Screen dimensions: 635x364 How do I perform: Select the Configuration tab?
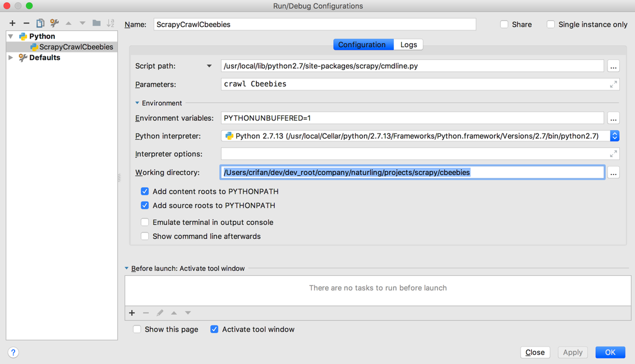[x=362, y=44]
